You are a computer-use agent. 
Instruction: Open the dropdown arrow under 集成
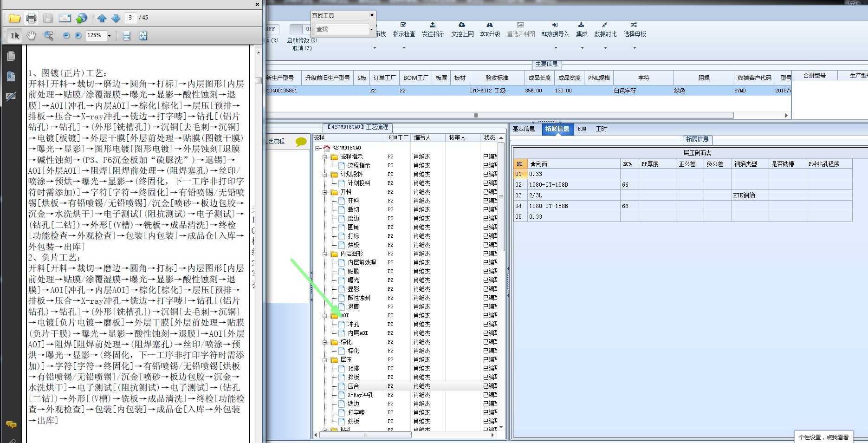pyautogui.click(x=582, y=48)
